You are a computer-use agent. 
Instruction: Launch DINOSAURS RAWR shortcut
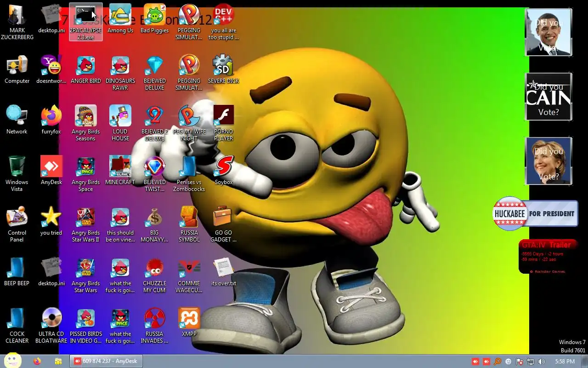click(120, 73)
